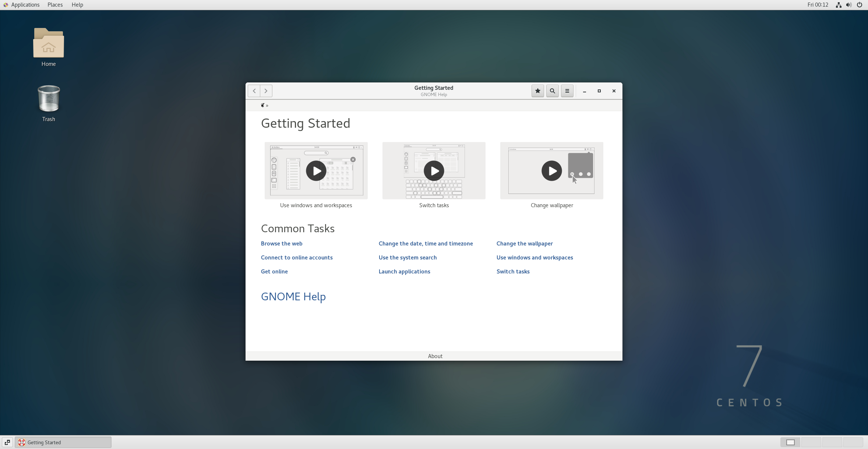868x449 pixels.
Task: Open Connect to online accounts link
Action: (297, 258)
